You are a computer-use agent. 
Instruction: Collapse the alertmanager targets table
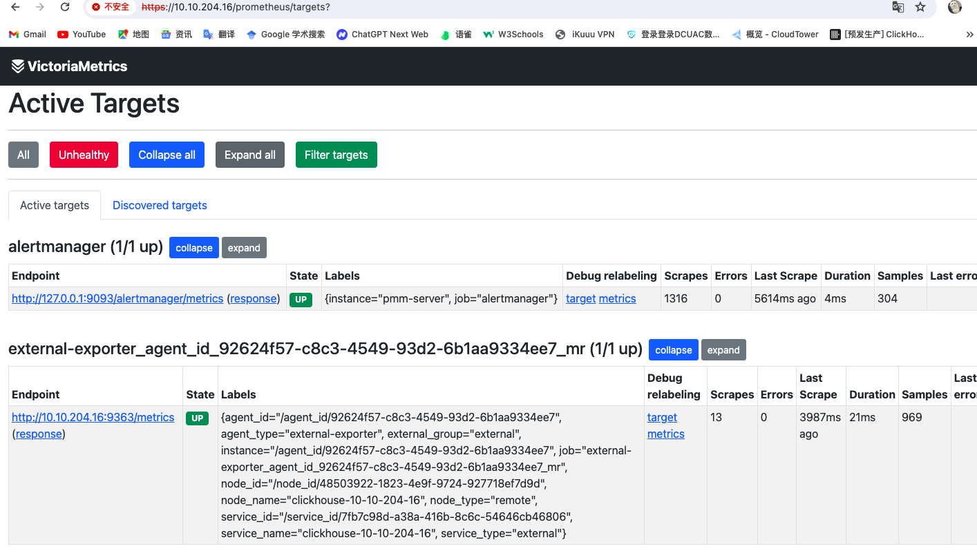click(193, 247)
